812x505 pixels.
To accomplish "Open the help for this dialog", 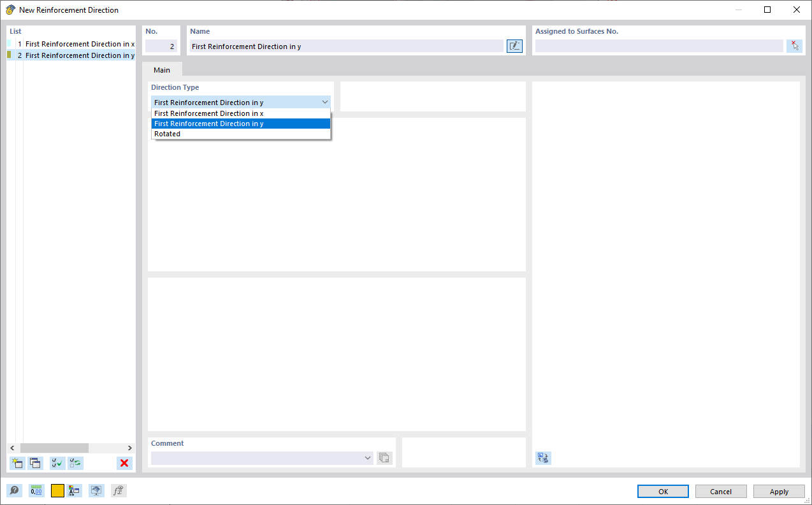I will [13, 490].
